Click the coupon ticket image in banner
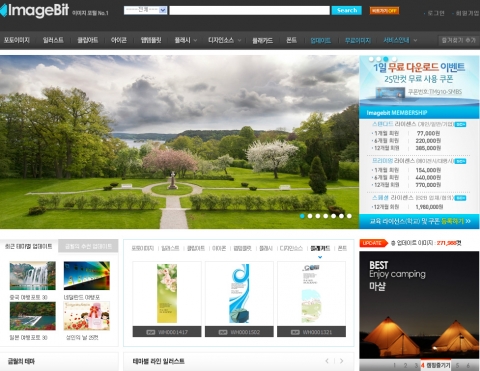480x371 pixels. [390, 93]
